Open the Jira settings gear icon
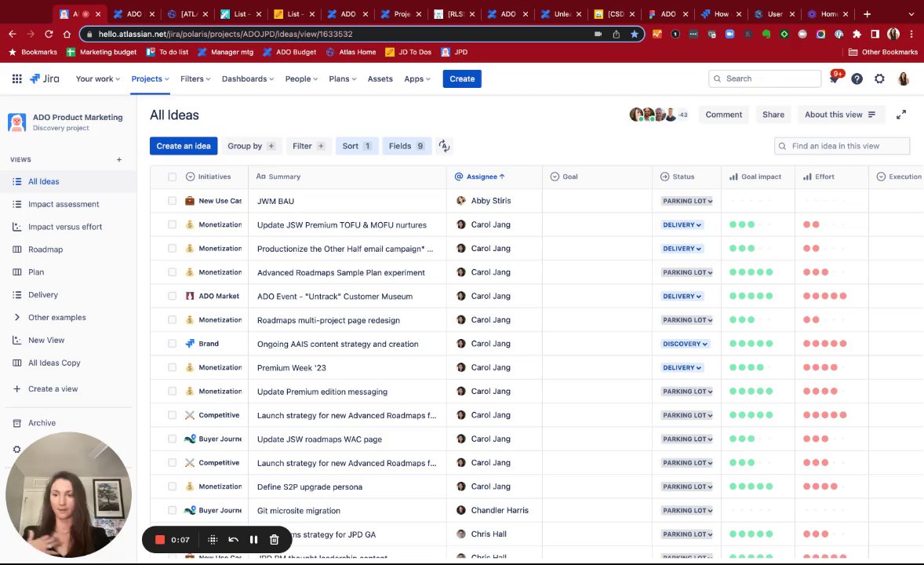 coord(879,78)
